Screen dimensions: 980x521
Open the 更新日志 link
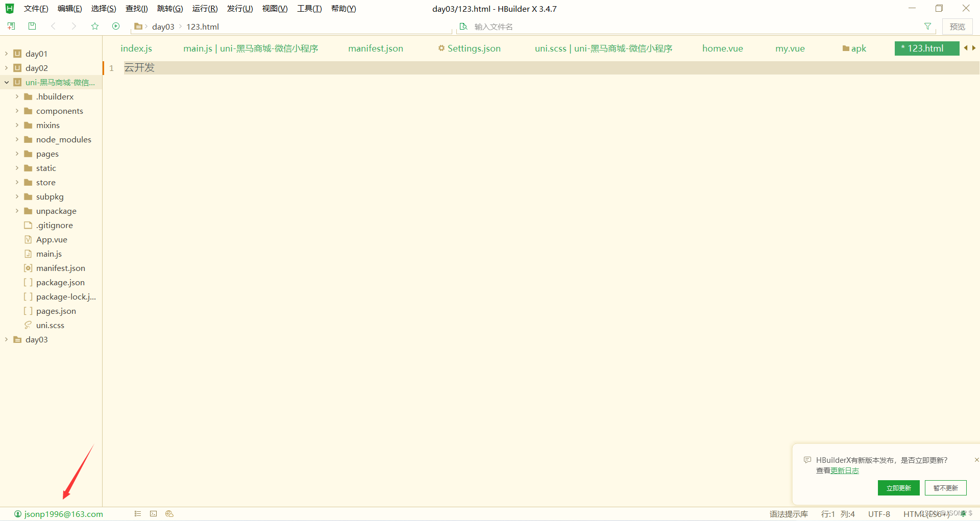coord(845,470)
